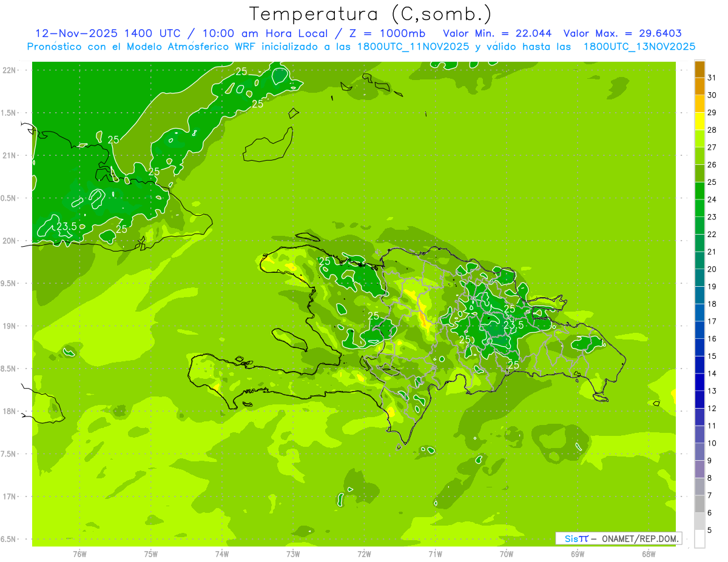This screenshot has height=562, width=728.
Task: Click the 'ONAMET/REP.DOM.' credit label
Action: click(640, 538)
